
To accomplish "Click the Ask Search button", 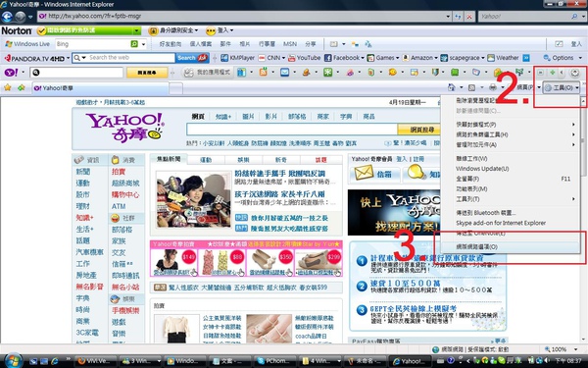I will [192, 58].
